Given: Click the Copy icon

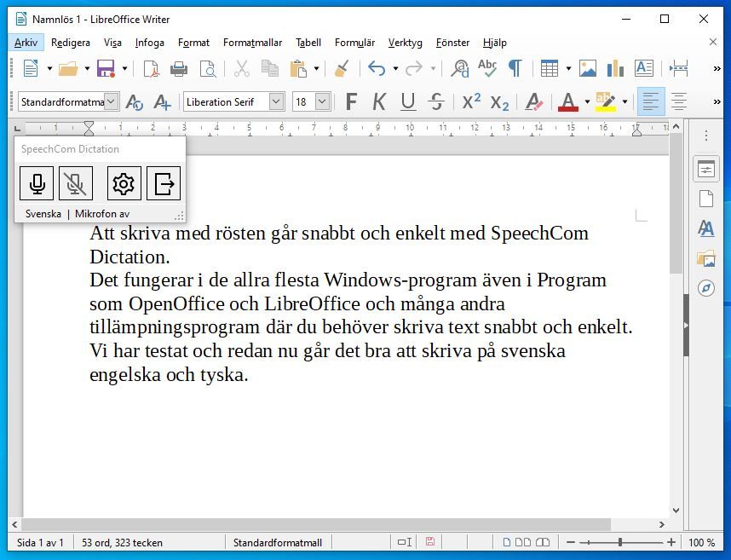Looking at the screenshot, I should 269,69.
